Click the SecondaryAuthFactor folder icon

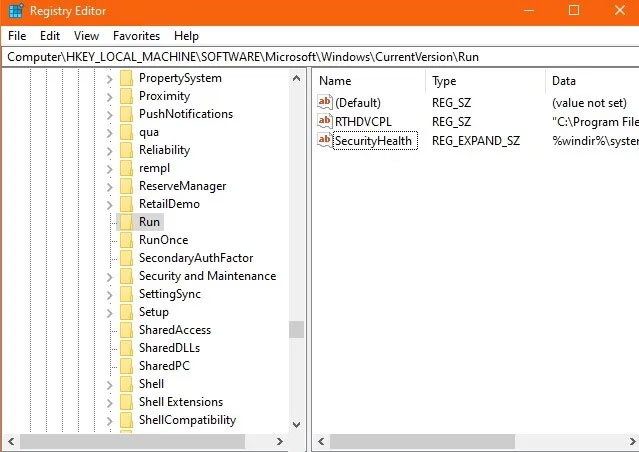(126, 258)
